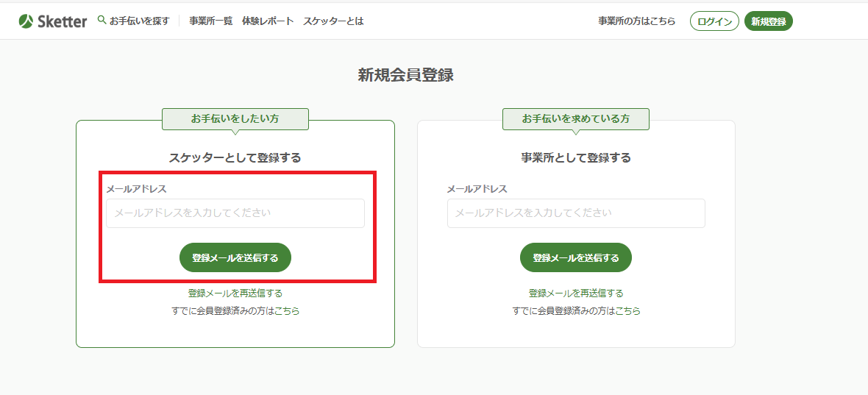
Task: Send registration mail in スケッター card
Action: coord(235,257)
